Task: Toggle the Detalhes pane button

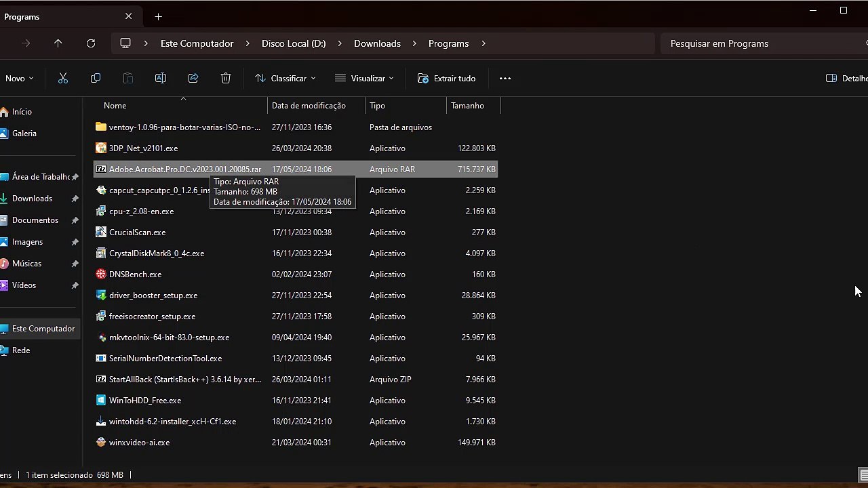Action: pos(846,79)
